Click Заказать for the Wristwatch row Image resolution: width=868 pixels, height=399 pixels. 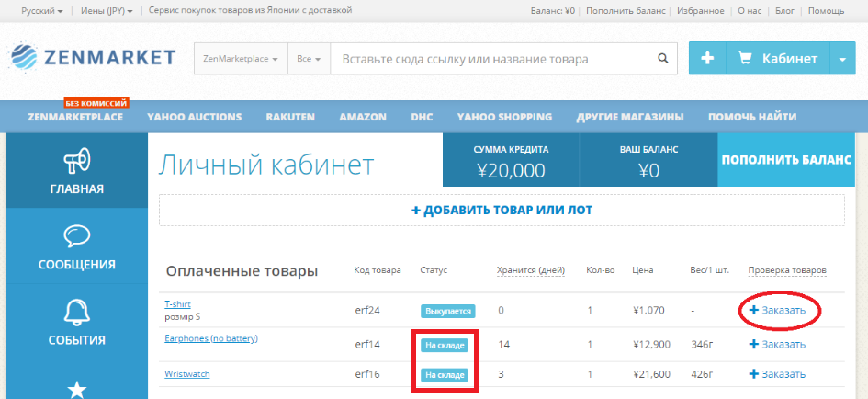pos(777,374)
